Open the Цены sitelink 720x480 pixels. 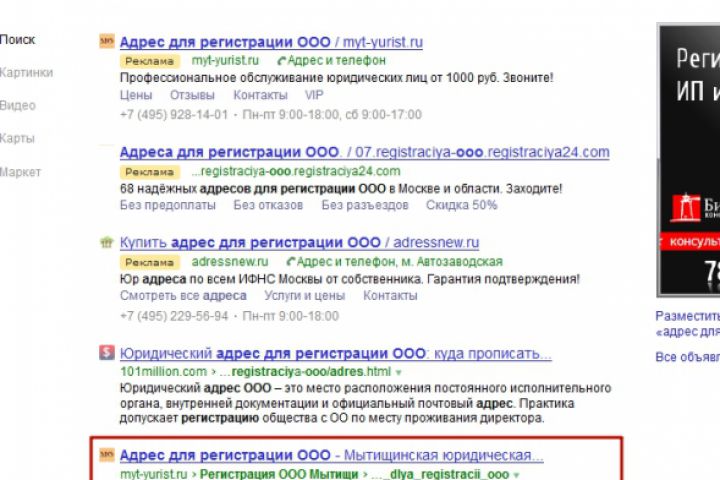coord(136,95)
